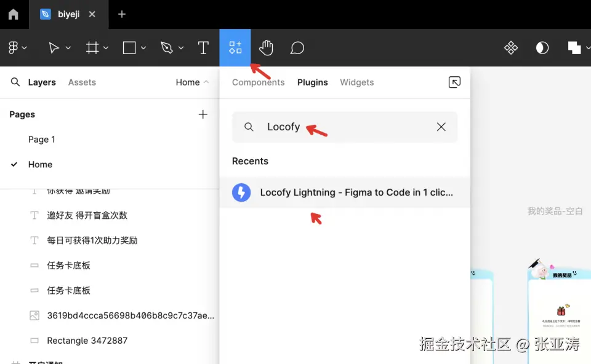Switch to the Widgets tab

pyautogui.click(x=357, y=82)
